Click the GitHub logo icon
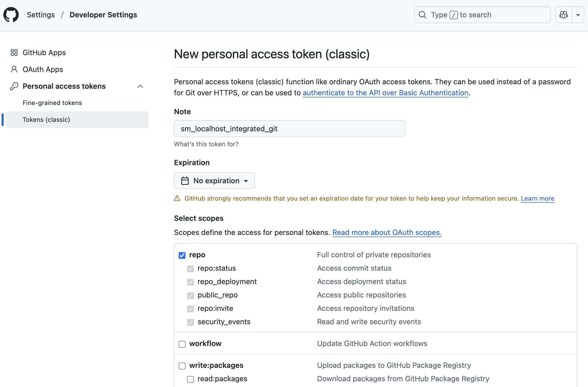The height and width of the screenshot is (387, 588). click(11, 14)
